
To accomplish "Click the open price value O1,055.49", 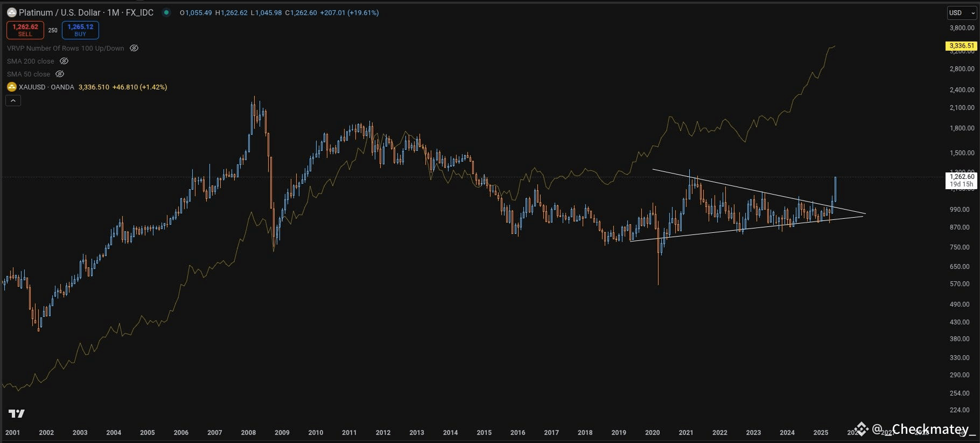I will pos(196,12).
